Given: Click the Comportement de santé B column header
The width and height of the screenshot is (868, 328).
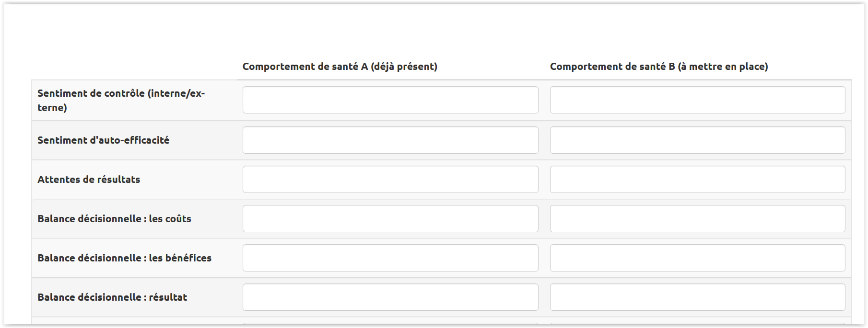Looking at the screenshot, I should (x=658, y=67).
